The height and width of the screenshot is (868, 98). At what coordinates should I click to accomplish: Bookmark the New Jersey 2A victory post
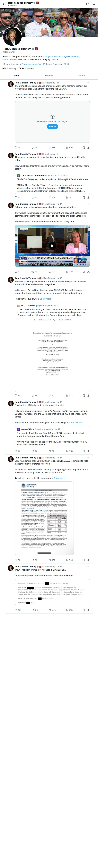[x=83, y=395]
